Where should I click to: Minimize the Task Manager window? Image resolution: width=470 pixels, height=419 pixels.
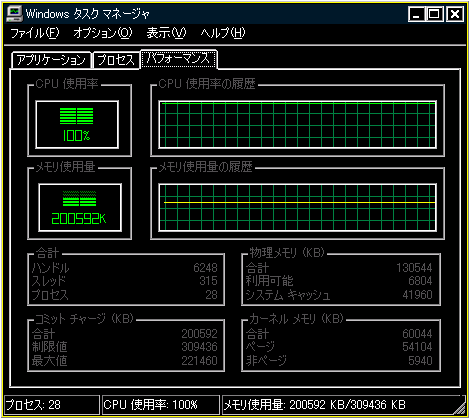(x=416, y=14)
